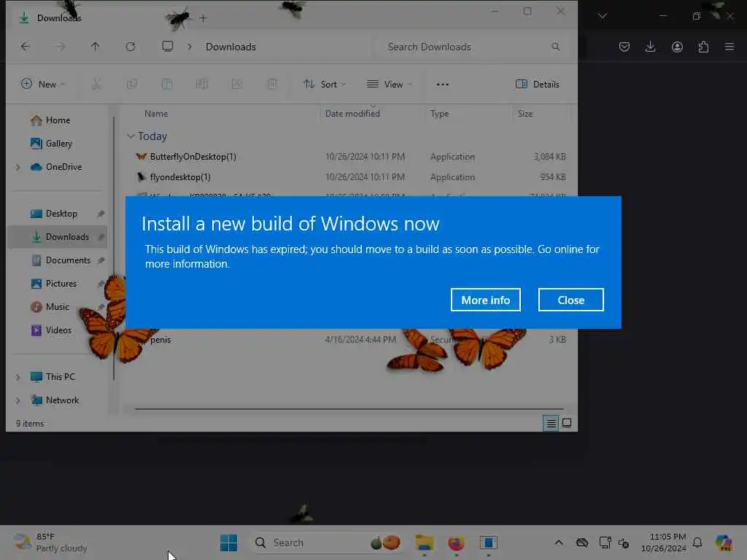
Task: Open the weather widget
Action: (50, 542)
